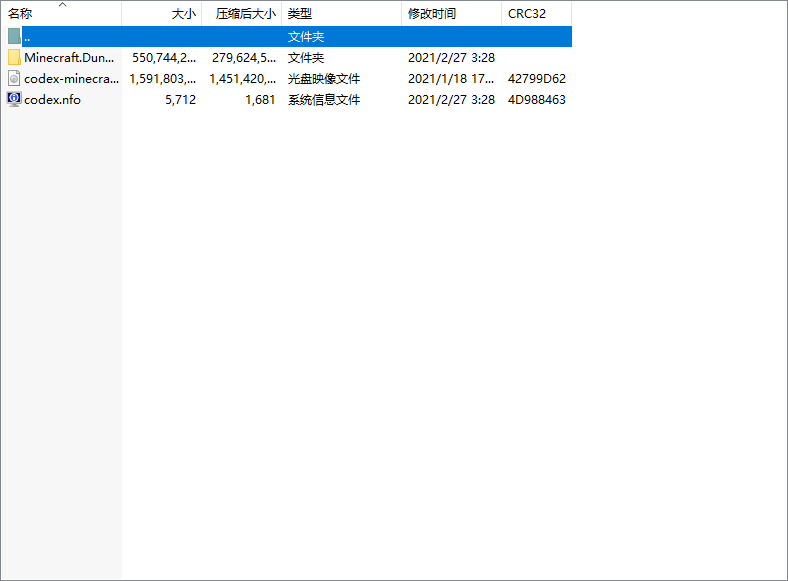Image resolution: width=788 pixels, height=581 pixels.
Task: Click compressed size 1,681
Action: pyautogui.click(x=260, y=100)
